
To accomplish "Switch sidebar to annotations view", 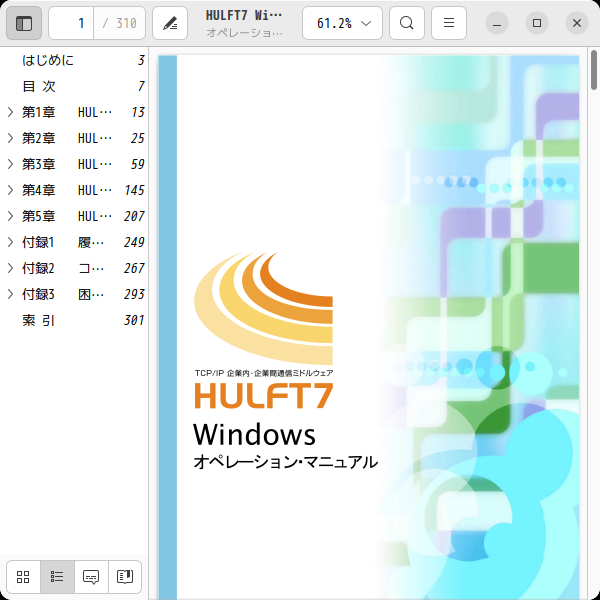I will click(x=91, y=577).
